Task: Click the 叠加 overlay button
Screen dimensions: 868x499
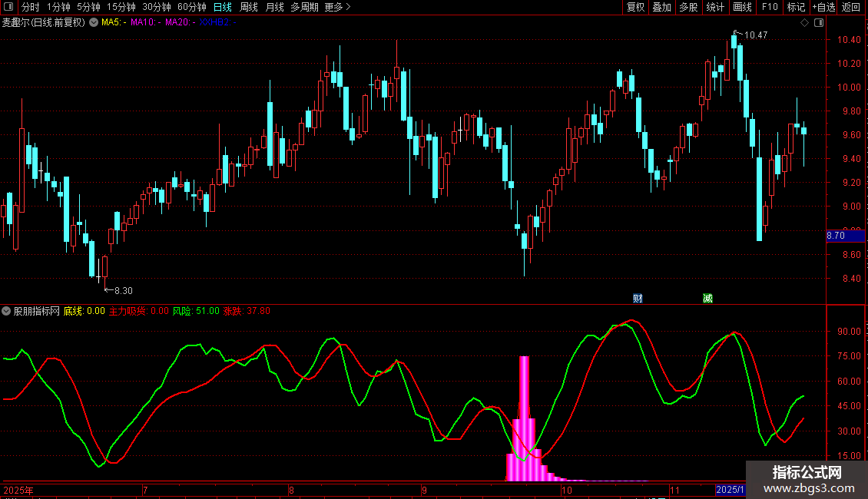Action: (x=662, y=7)
